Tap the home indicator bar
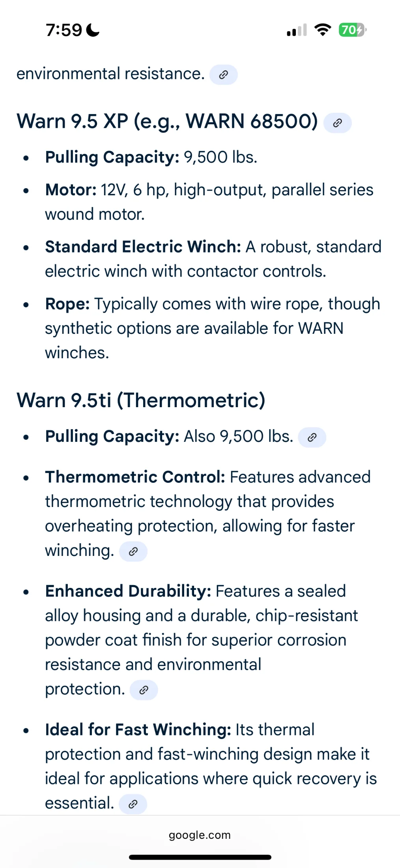The image size is (400, 868). point(200,857)
